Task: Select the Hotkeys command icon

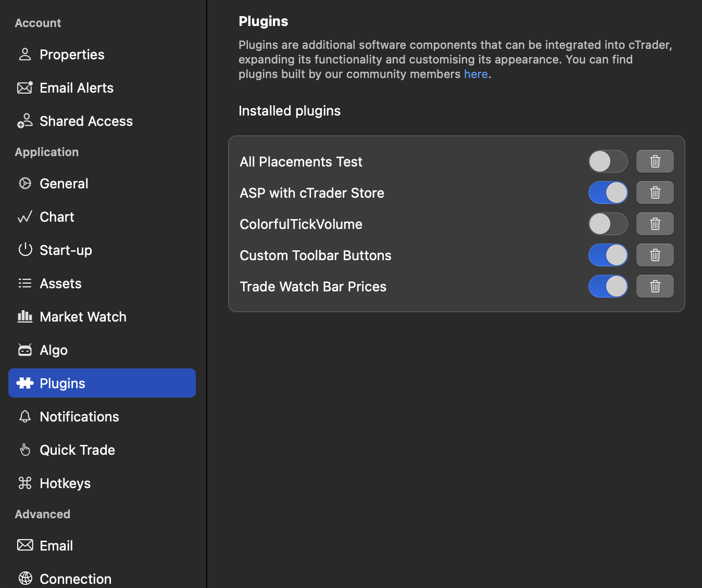Action: [x=24, y=483]
